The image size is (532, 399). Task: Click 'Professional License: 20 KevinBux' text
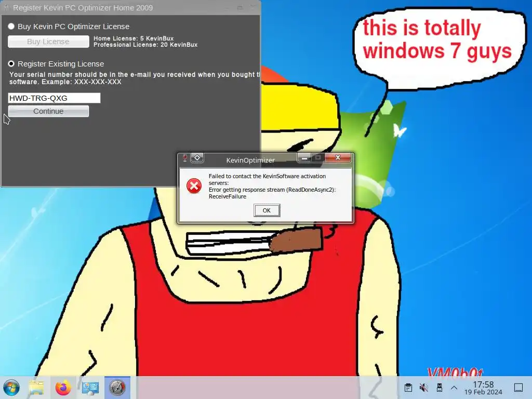point(145,45)
